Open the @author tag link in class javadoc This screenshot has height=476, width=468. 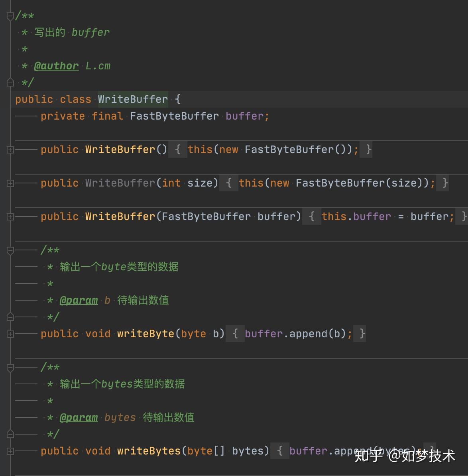point(57,66)
